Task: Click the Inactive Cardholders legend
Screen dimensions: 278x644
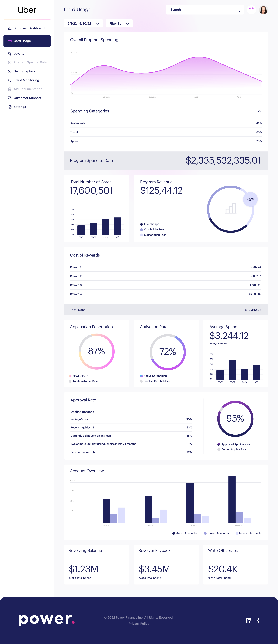Action: click(155, 381)
